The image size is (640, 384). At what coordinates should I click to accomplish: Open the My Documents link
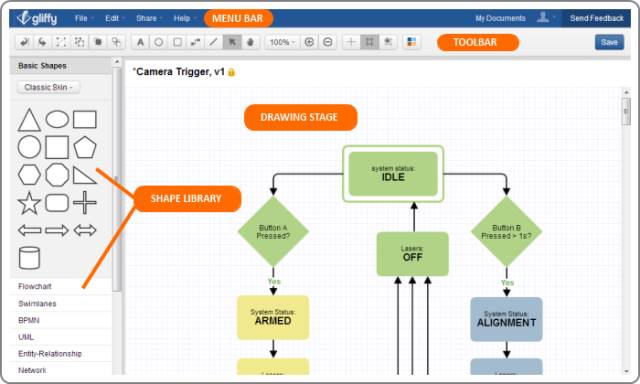click(x=500, y=18)
